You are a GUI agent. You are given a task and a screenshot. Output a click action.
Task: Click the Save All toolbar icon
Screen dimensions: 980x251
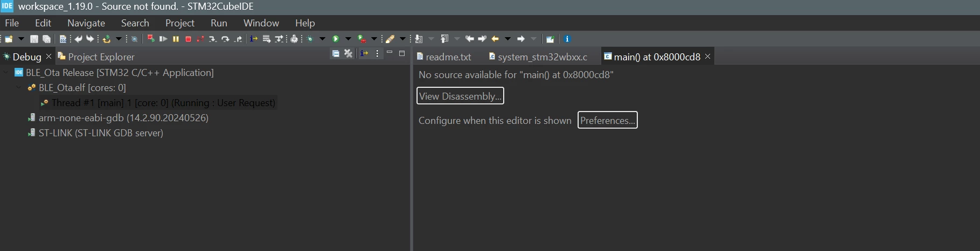[47, 39]
